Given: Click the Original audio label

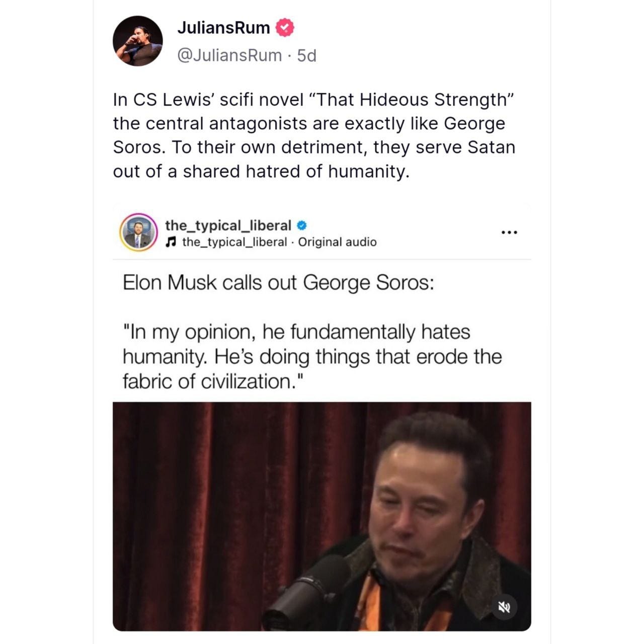Looking at the screenshot, I should click(x=337, y=242).
